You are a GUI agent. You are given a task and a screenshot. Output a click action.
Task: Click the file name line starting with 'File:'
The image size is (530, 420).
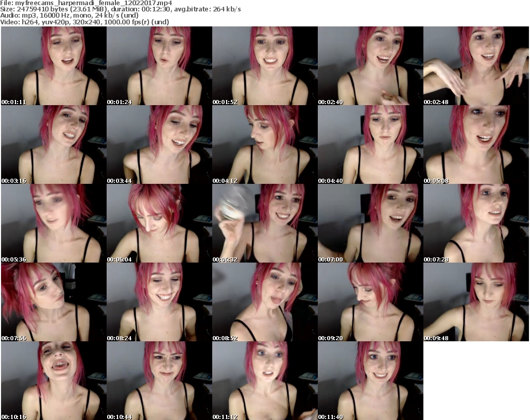pos(86,3)
